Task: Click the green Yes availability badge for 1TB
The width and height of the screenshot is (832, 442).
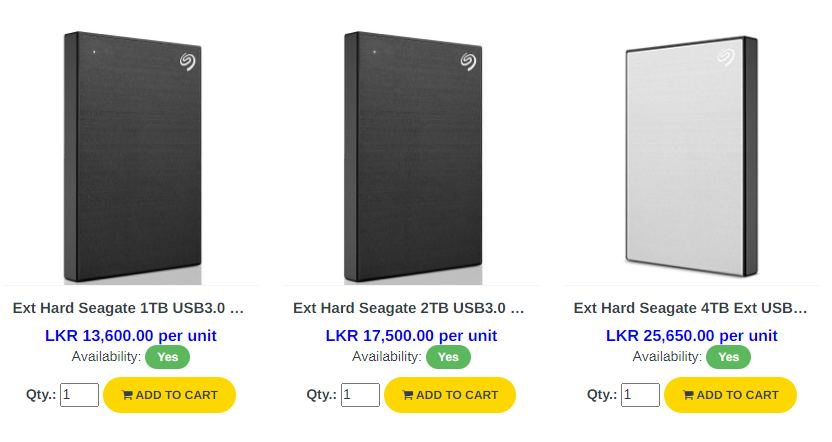Action: click(x=168, y=357)
